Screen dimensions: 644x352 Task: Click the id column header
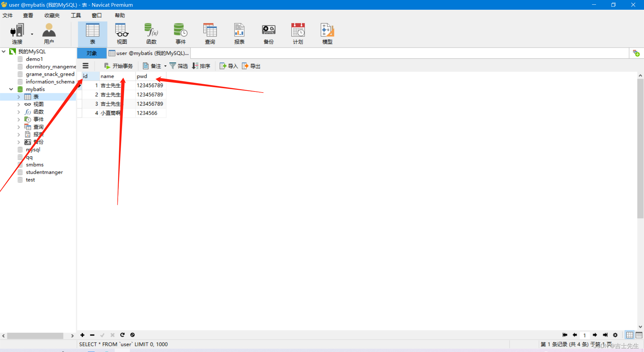91,76
